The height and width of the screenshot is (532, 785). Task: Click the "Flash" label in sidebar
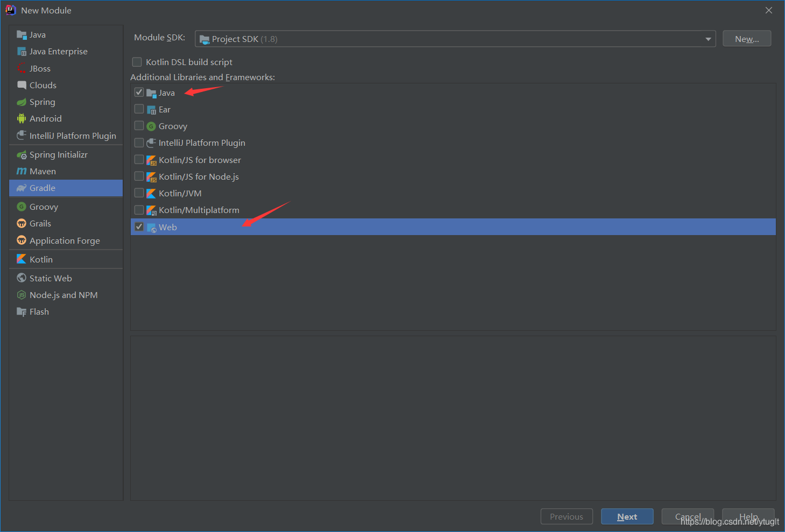(x=39, y=311)
